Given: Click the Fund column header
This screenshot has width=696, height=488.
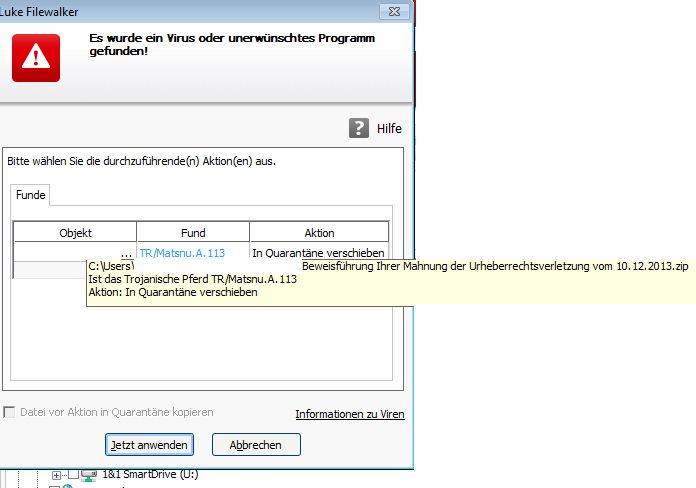Looking at the screenshot, I should coord(193,233).
